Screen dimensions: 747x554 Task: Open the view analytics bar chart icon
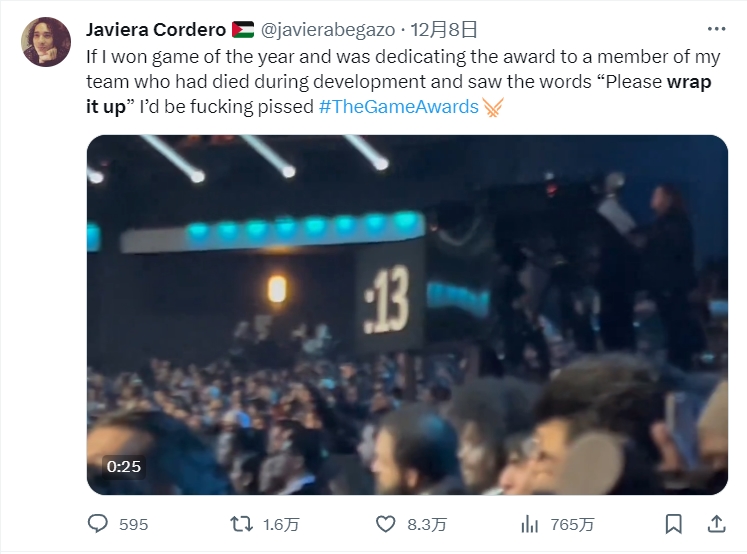click(x=530, y=524)
